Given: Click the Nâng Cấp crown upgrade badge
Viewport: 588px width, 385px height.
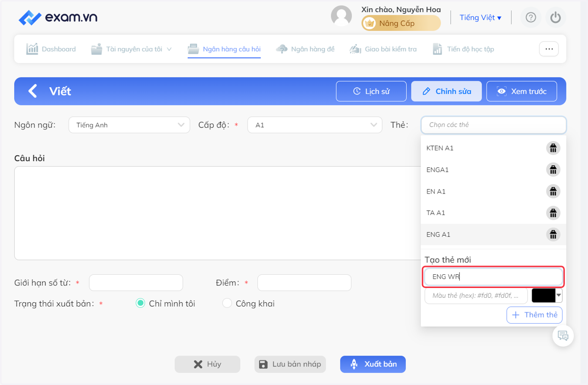Looking at the screenshot, I should tap(401, 23).
